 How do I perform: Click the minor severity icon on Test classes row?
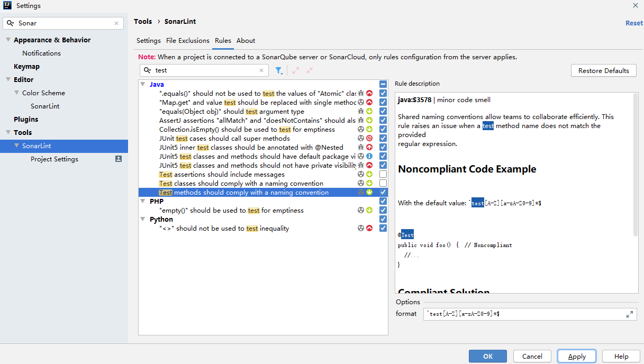(x=369, y=183)
